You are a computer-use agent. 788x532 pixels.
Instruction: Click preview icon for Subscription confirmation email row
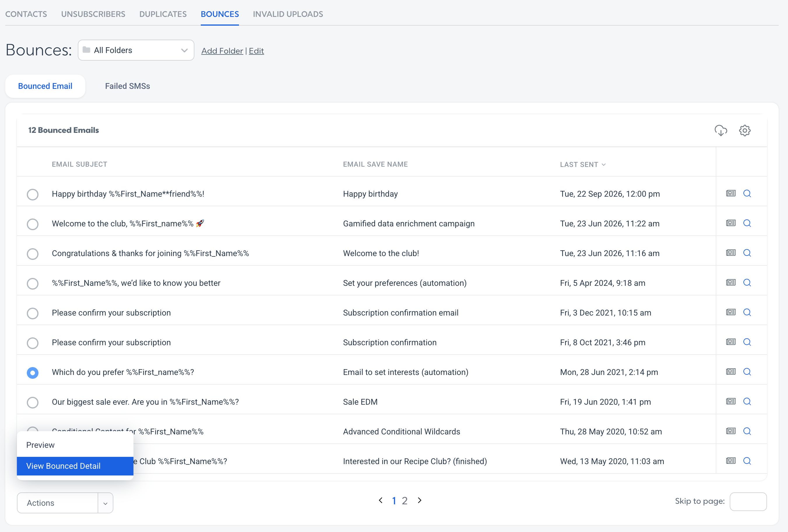click(x=731, y=312)
